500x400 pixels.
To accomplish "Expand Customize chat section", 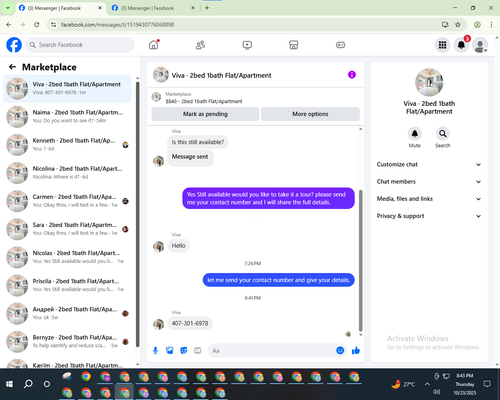I will pyautogui.click(x=429, y=164).
